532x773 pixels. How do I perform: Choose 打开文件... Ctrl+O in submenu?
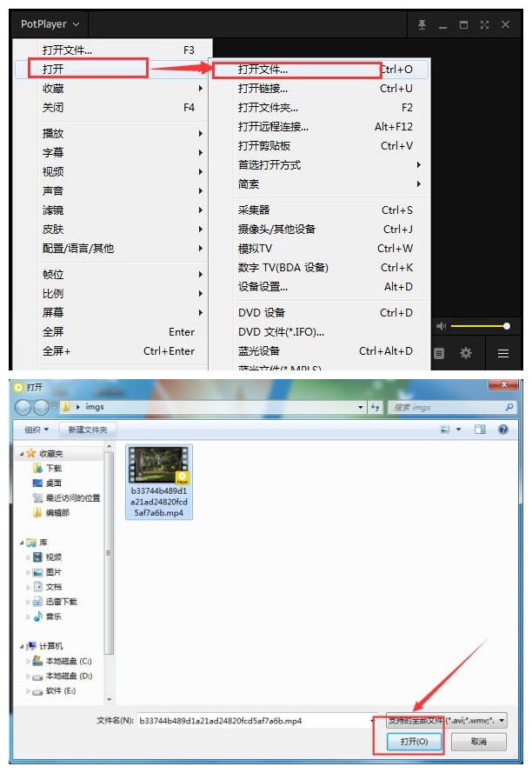[x=321, y=70]
